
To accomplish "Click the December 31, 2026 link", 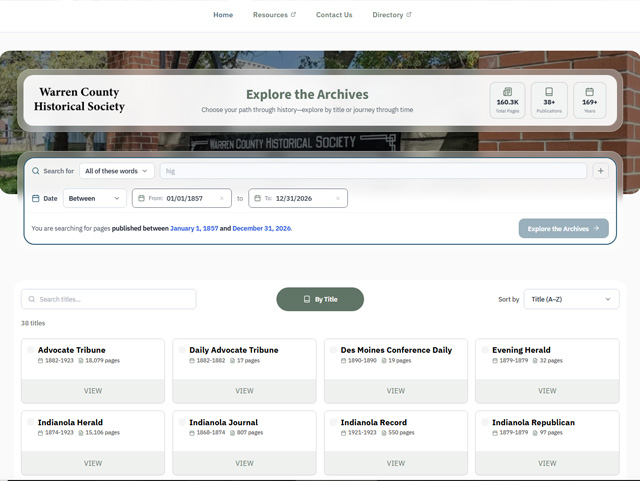I will (262, 228).
